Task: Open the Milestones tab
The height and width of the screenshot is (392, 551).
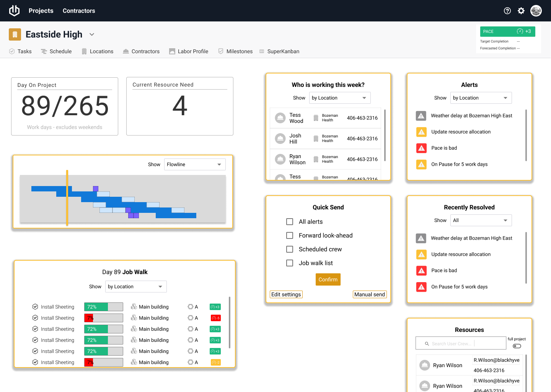Action: (x=235, y=51)
